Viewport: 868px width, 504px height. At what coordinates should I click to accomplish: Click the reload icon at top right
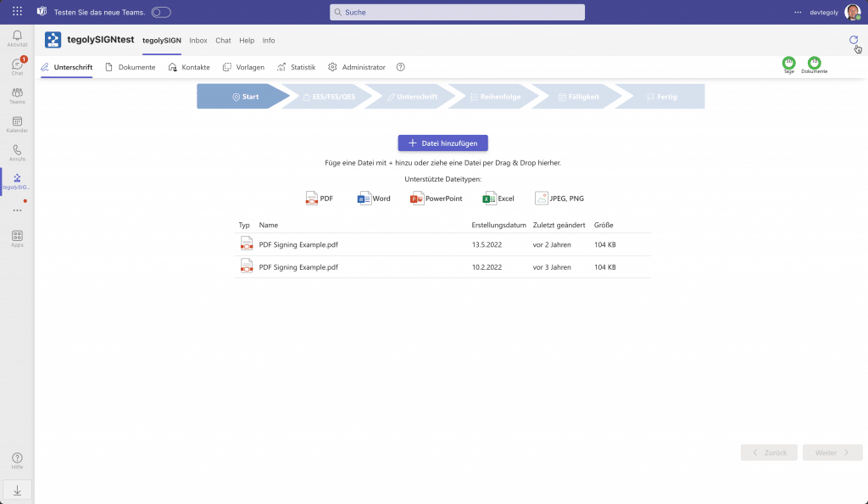pyautogui.click(x=854, y=40)
